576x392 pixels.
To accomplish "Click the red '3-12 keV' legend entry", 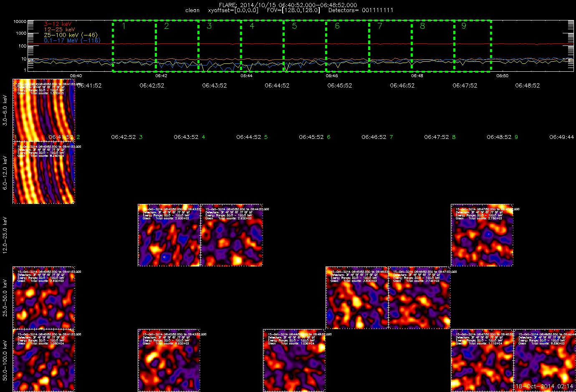I will [x=58, y=24].
